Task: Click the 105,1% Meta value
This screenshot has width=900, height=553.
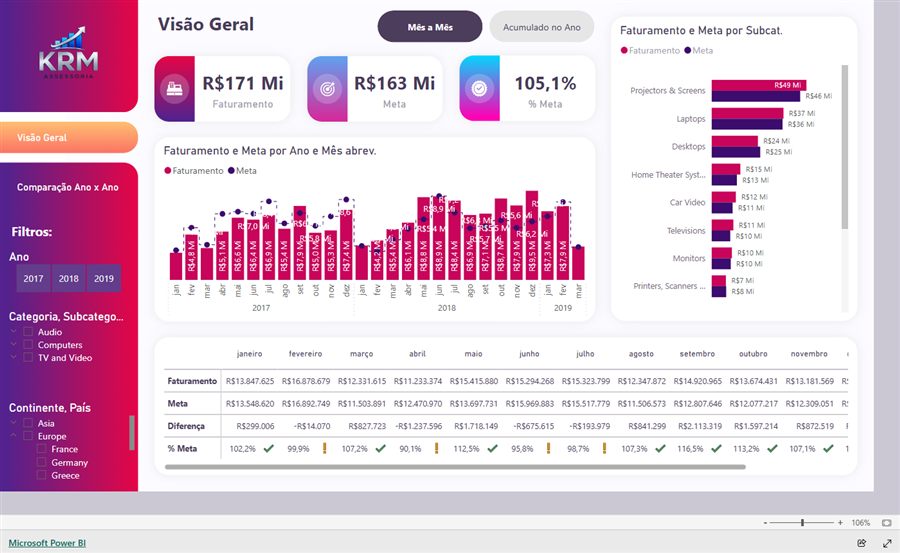Action: 545,83
